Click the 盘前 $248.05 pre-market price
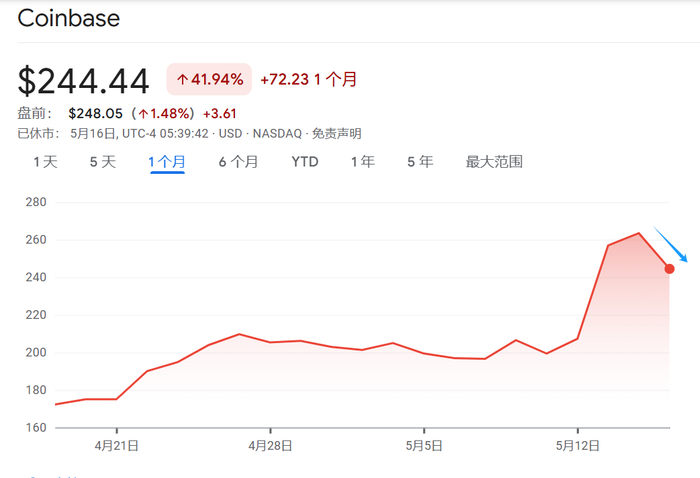700x478 pixels. pyautogui.click(x=98, y=113)
